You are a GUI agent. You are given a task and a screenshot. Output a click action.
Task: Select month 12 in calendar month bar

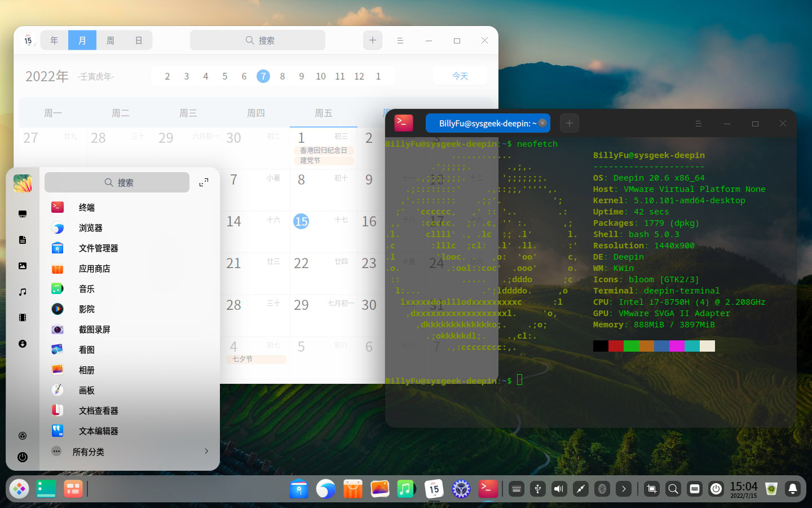[x=359, y=76]
